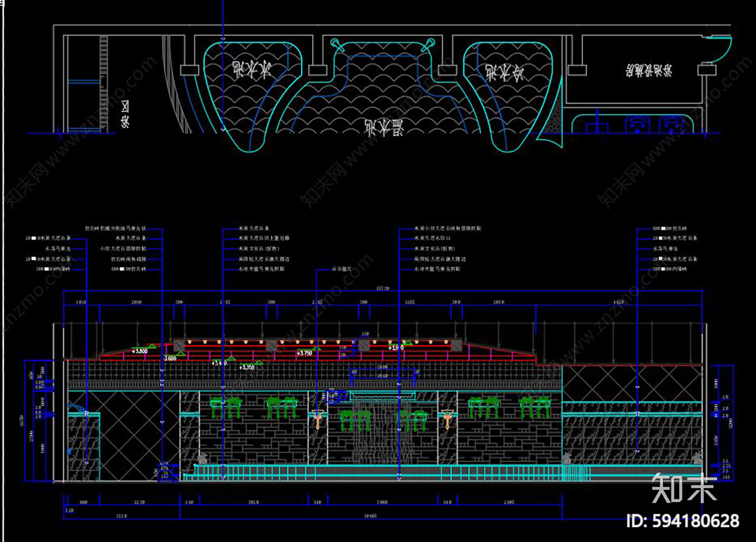Pick the room text label right of the pools

pos(648,70)
